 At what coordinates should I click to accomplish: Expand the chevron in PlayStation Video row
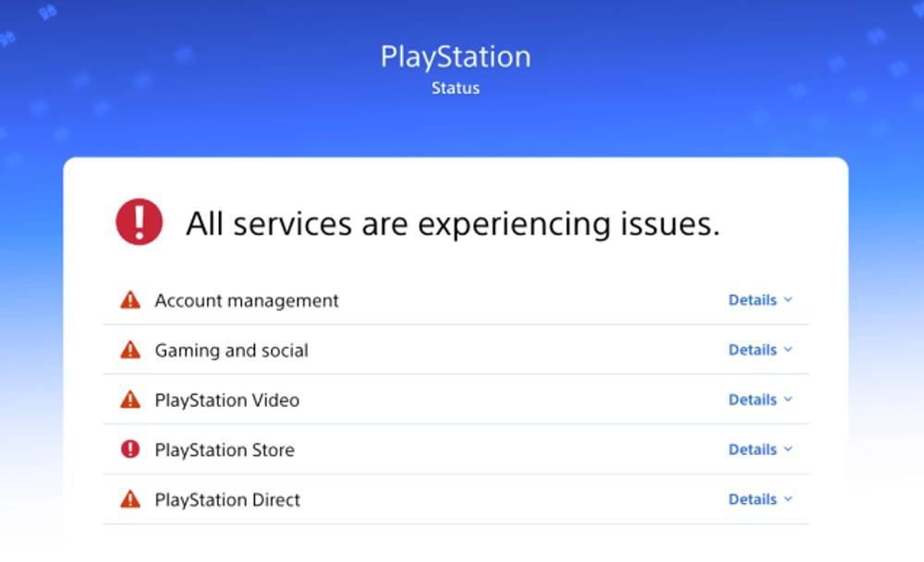[788, 400]
